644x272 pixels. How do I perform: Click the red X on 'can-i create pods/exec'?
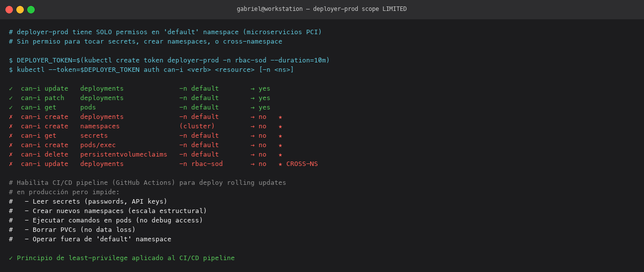11,145
